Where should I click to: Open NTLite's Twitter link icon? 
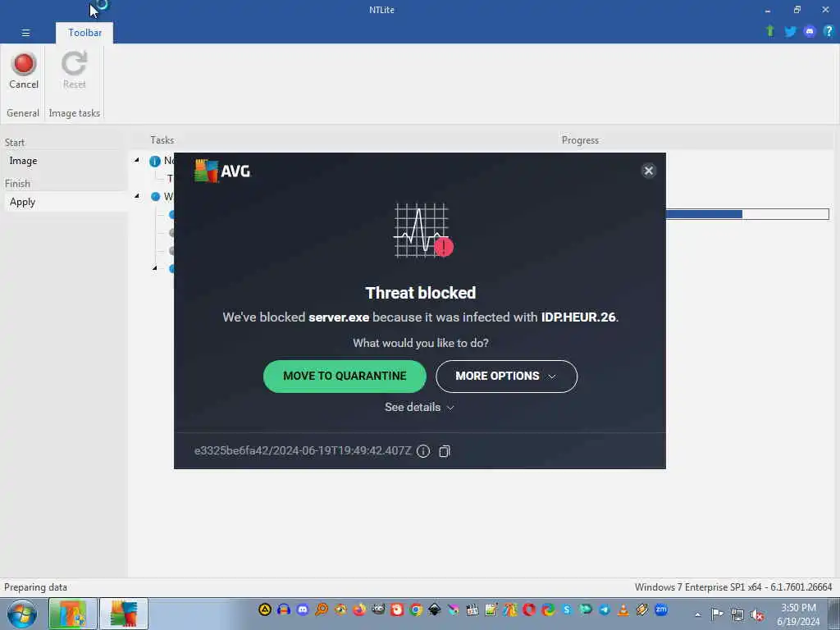(x=790, y=32)
